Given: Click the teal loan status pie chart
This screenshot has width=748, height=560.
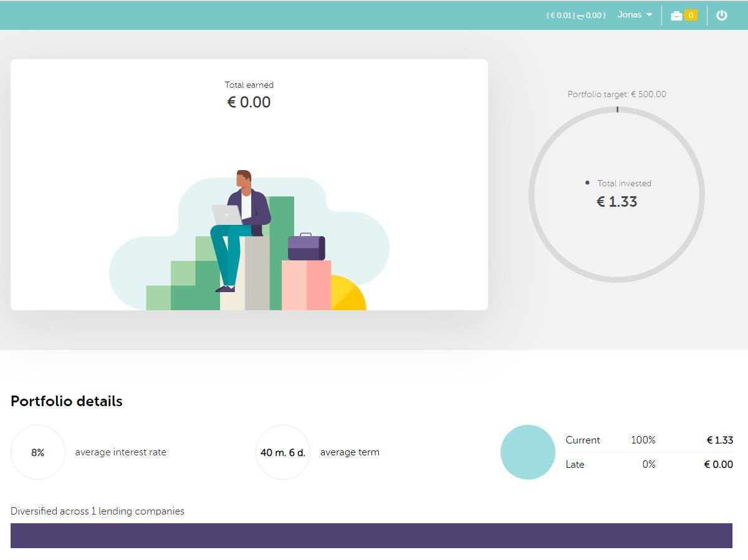Looking at the screenshot, I should point(528,452).
